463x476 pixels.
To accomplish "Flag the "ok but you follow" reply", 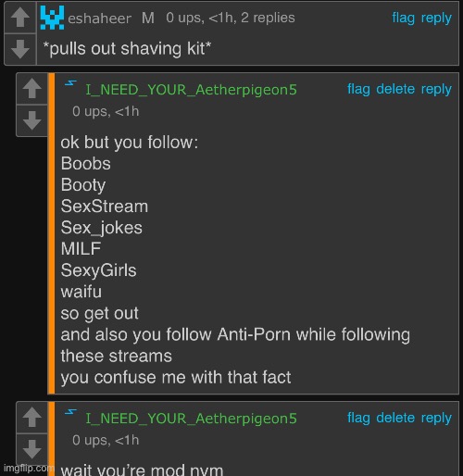I will coord(358,89).
